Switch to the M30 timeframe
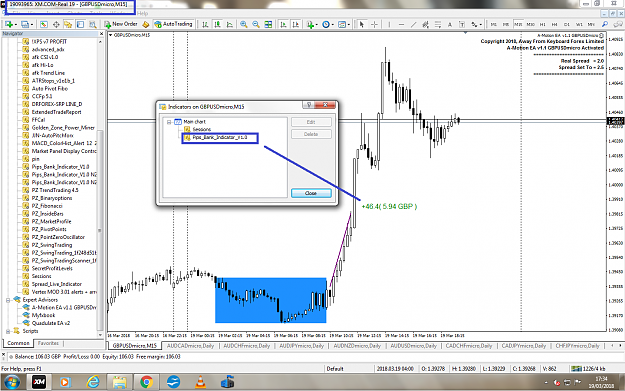The image size is (625, 391). click(x=530, y=24)
